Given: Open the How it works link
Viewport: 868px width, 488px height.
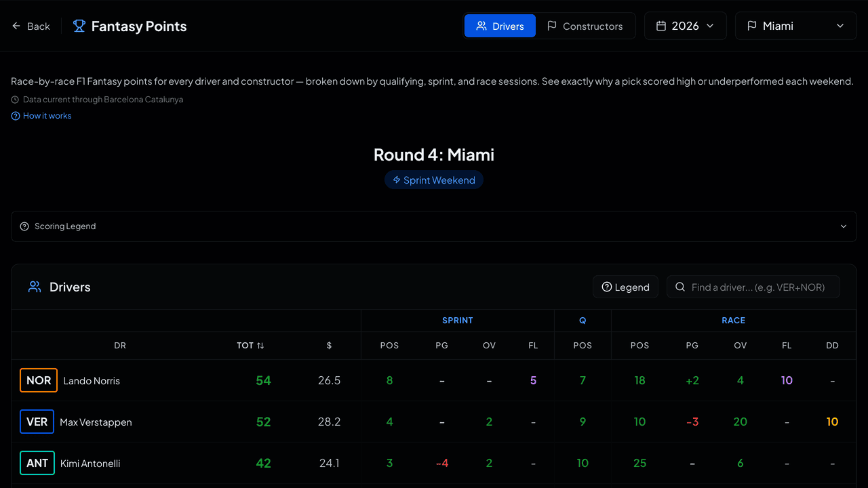Looking at the screenshot, I should [x=41, y=116].
